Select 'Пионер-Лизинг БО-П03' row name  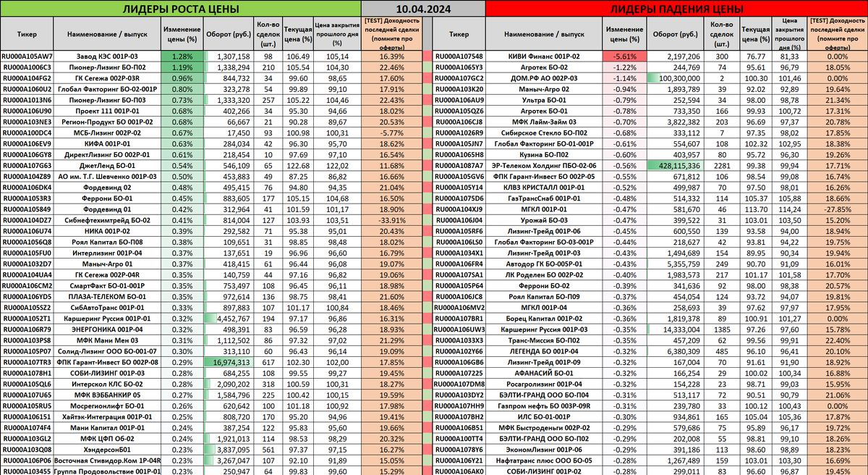107,98
